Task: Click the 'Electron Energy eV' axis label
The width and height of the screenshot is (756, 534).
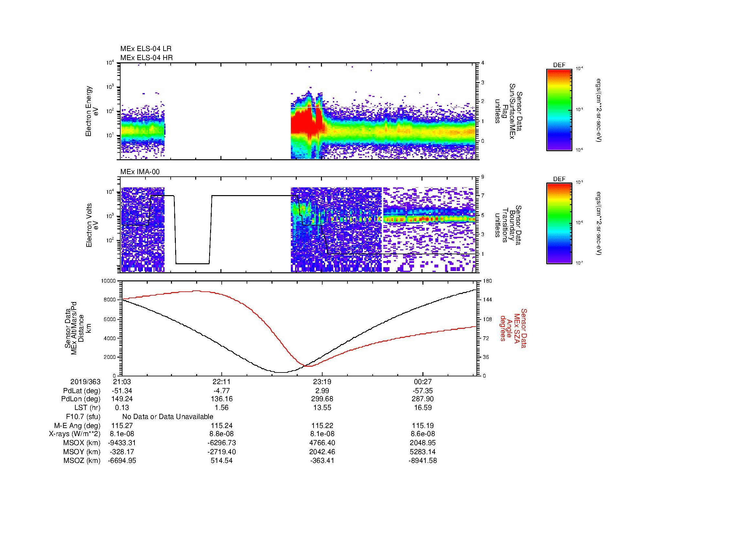Action: tap(92, 111)
